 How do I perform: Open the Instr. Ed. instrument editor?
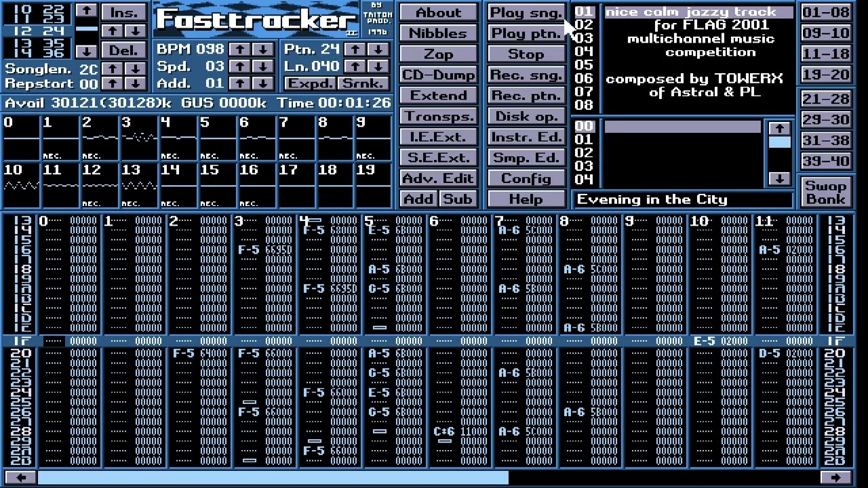[526, 137]
